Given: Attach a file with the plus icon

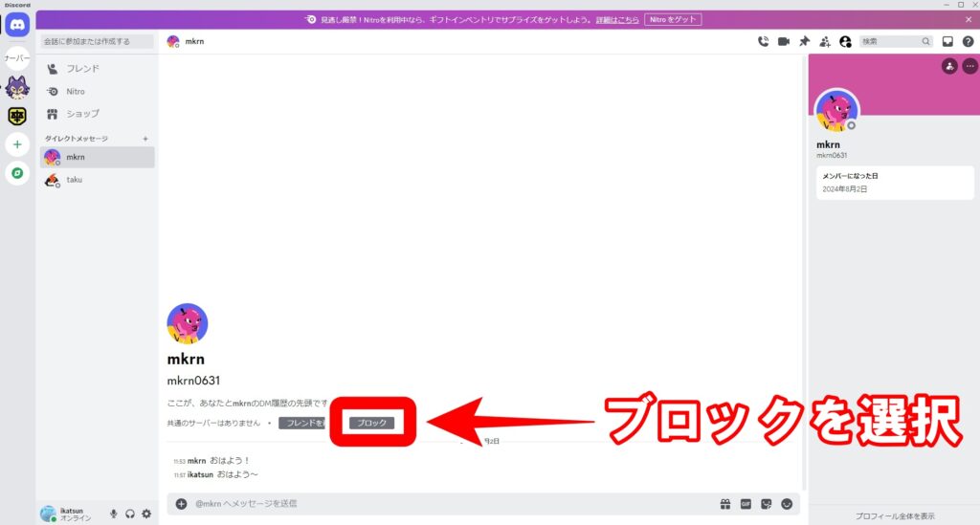Looking at the screenshot, I should pyautogui.click(x=181, y=504).
